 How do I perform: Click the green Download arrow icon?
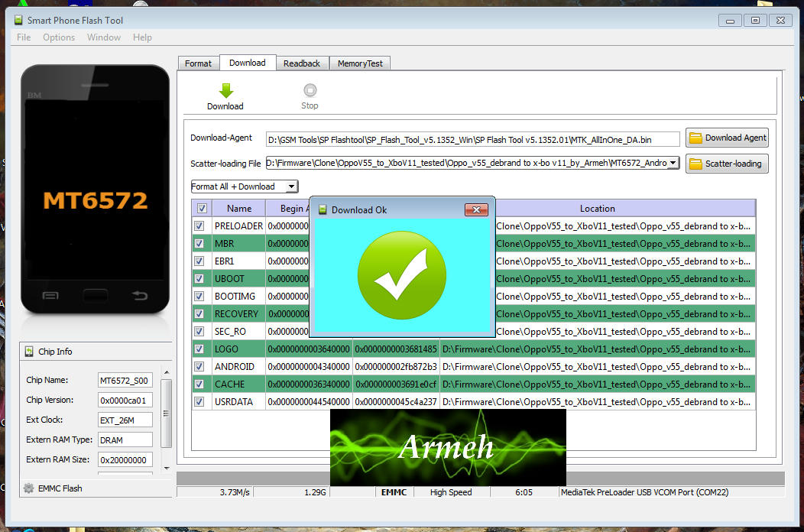225,90
